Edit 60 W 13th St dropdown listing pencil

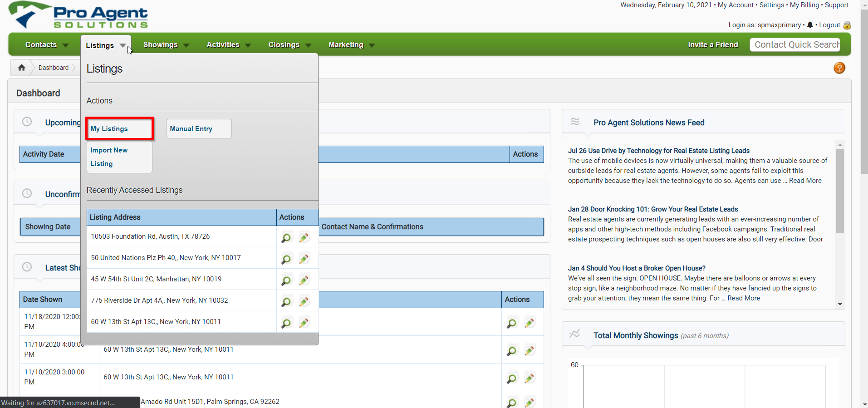tap(304, 323)
